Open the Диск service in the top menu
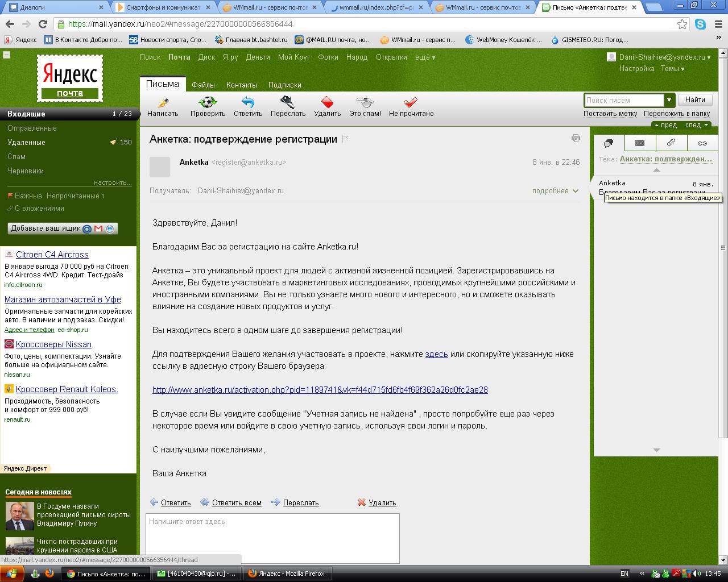Screen dimensions: 728x582 tap(206, 57)
